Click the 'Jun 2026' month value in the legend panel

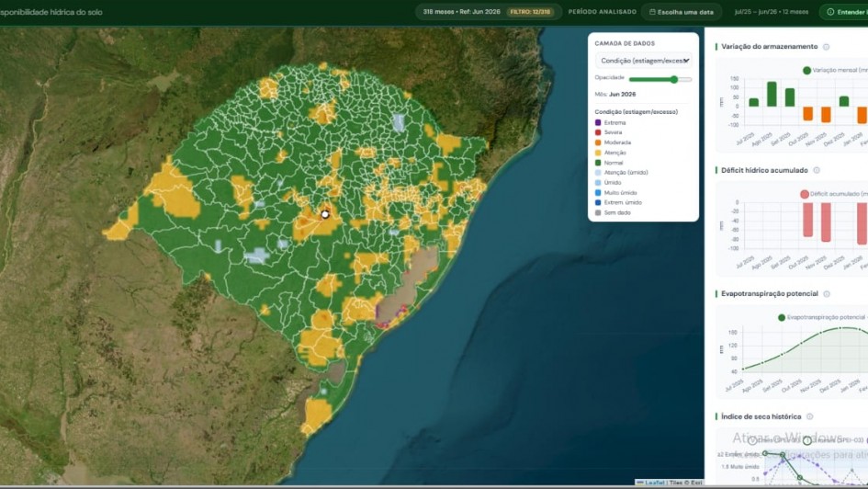[x=622, y=94]
